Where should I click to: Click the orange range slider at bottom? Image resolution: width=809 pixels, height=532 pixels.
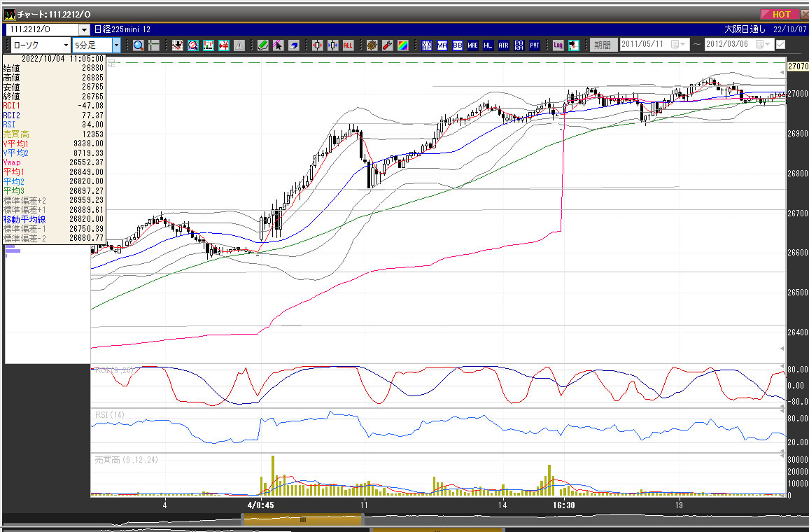click(303, 519)
